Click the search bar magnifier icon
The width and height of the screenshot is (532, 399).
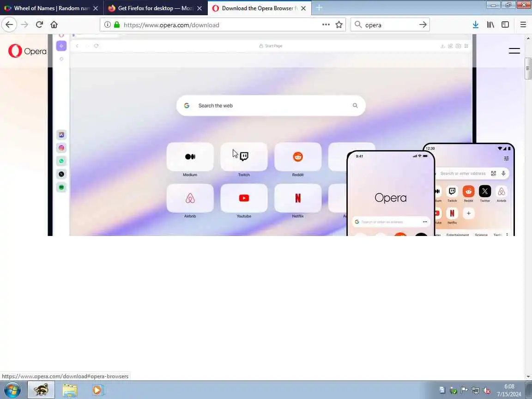[x=358, y=25]
